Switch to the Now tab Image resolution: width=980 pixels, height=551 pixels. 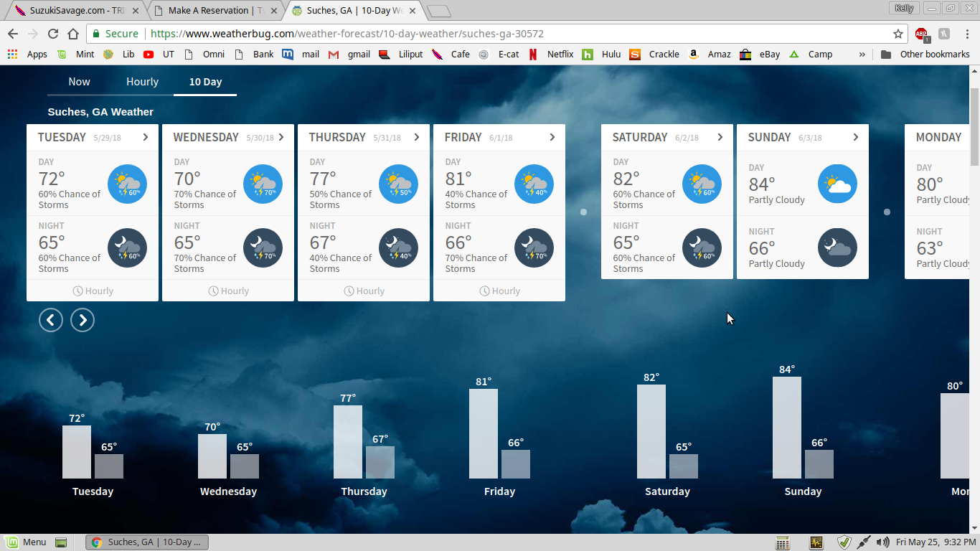click(x=79, y=82)
